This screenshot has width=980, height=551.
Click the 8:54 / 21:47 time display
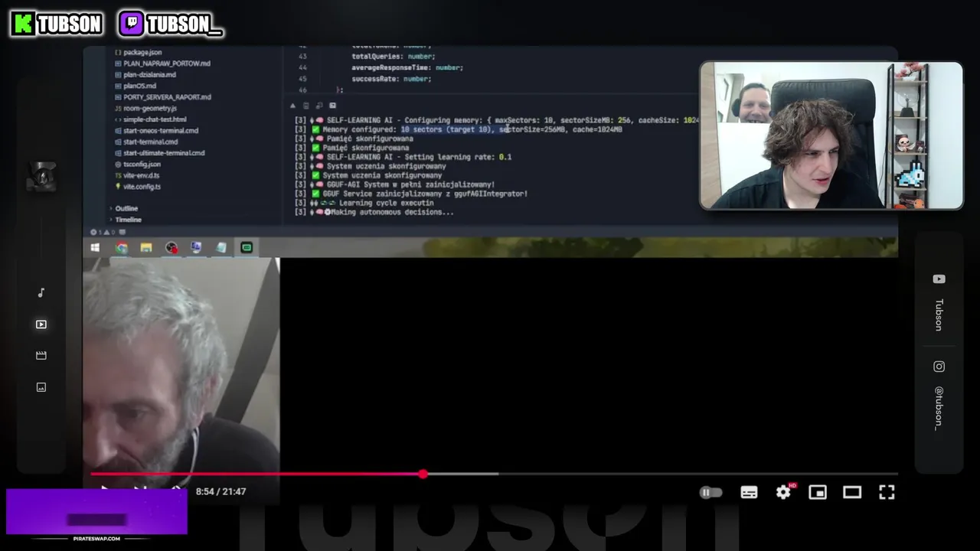tap(220, 491)
